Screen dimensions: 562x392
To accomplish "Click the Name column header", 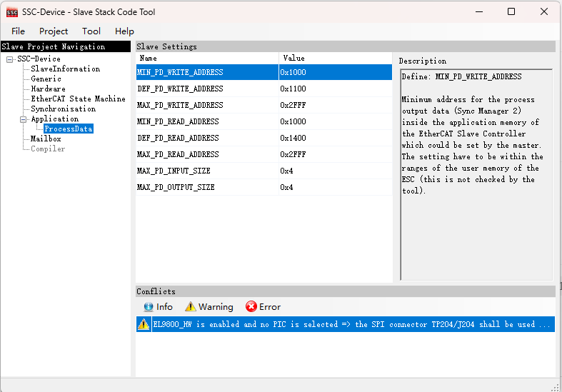I will pos(207,58).
